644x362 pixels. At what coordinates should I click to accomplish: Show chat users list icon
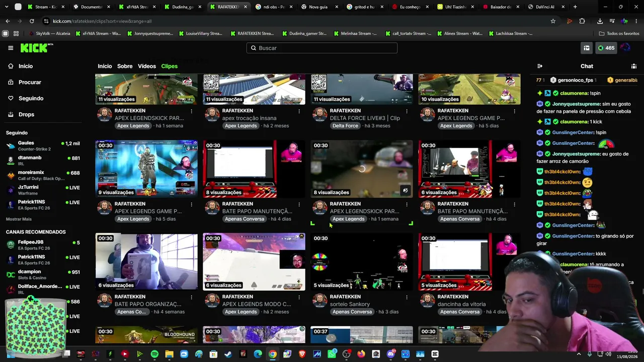coord(634,66)
